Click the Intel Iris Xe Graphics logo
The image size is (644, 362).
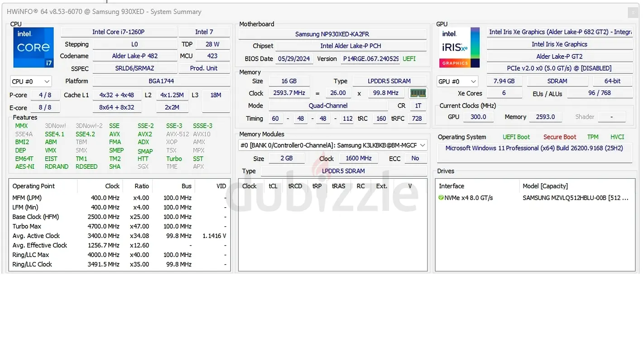pyautogui.click(x=460, y=48)
